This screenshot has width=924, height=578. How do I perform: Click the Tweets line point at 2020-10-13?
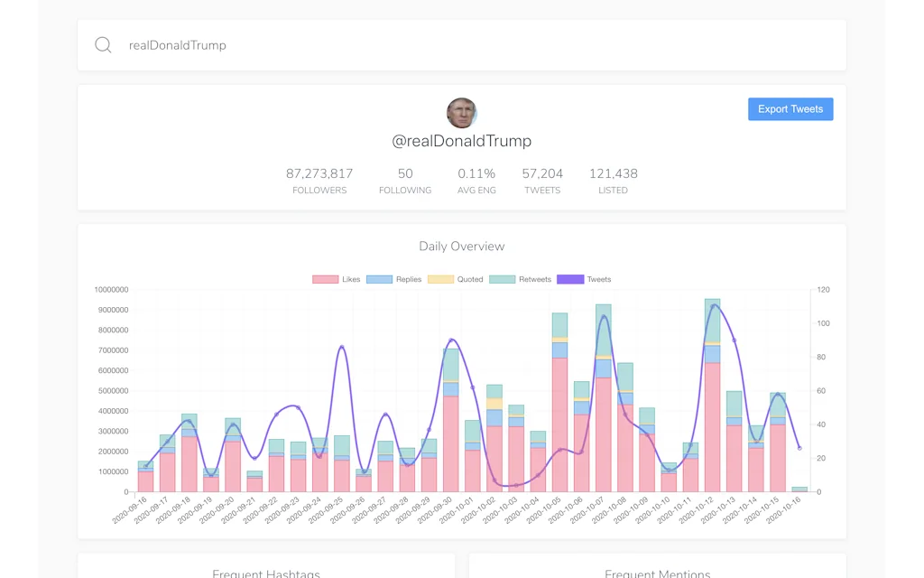tap(734, 340)
